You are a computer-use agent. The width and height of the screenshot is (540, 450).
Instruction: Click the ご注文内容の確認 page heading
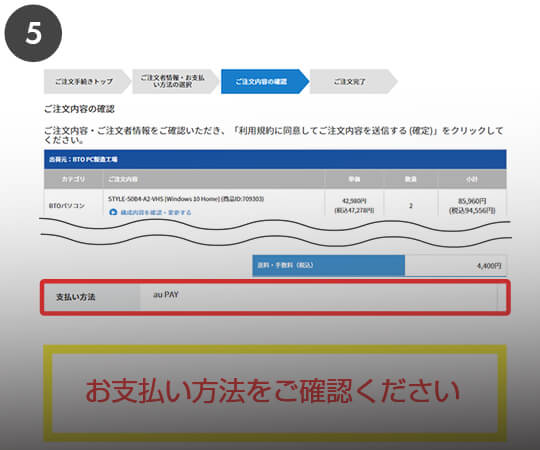[79, 109]
